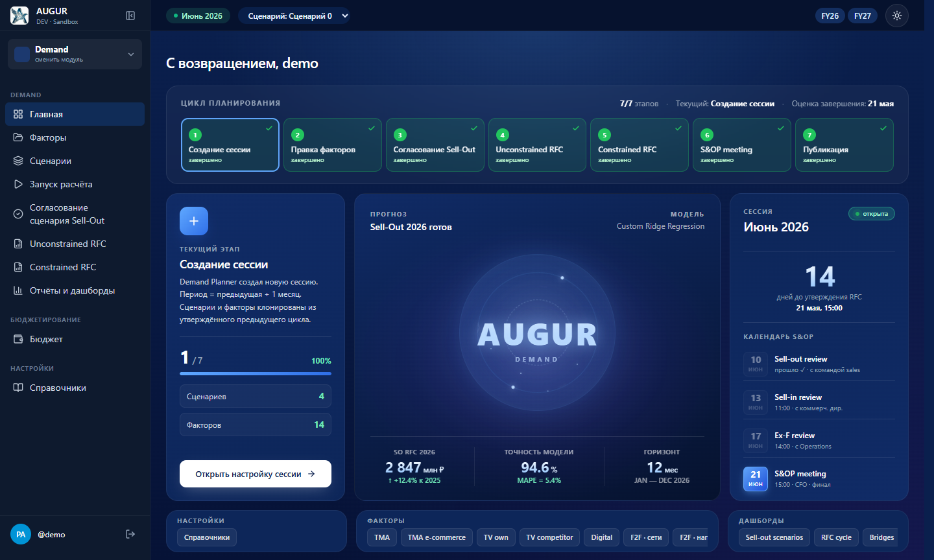Image resolution: width=934 pixels, height=560 pixels.
Task: Click the F2F · сети factor chip
Action: coord(646,537)
